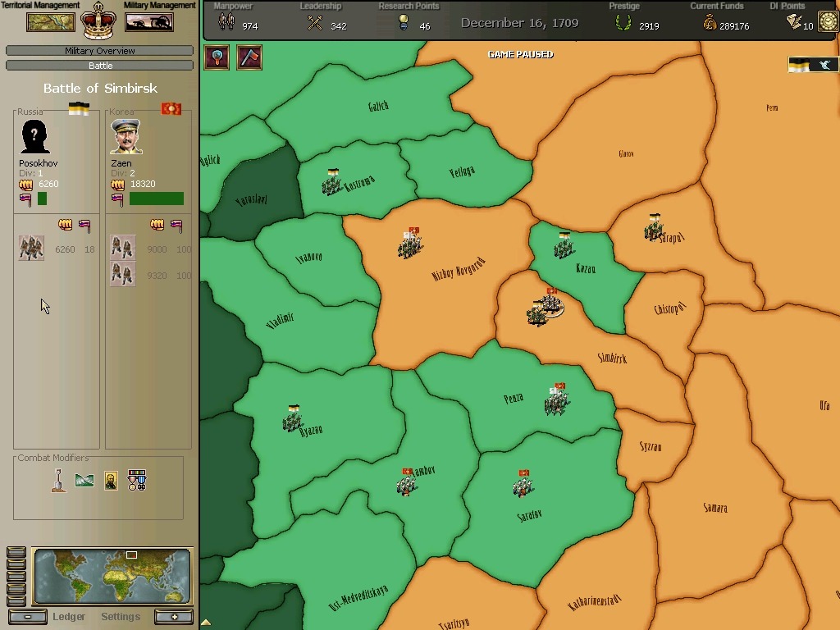Click the Korean flag in battle panel

click(171, 109)
